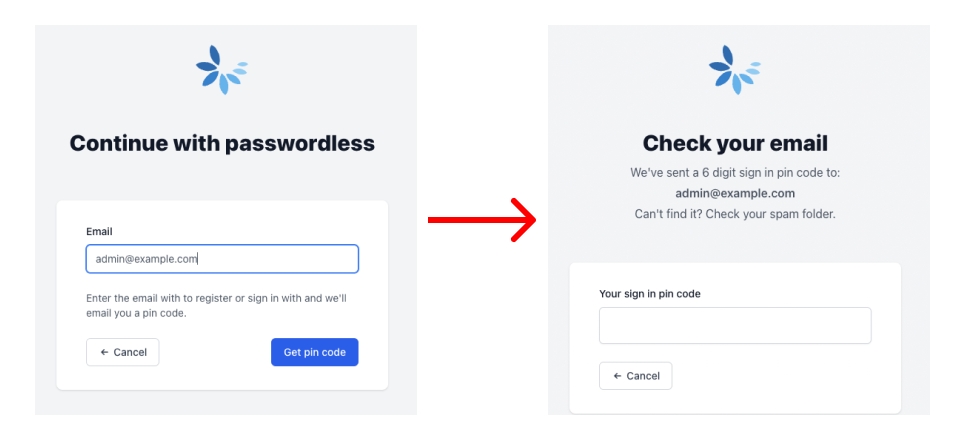Click the back arrow icon below the pin field
Viewport: 967px width, 440px height.
[617, 376]
